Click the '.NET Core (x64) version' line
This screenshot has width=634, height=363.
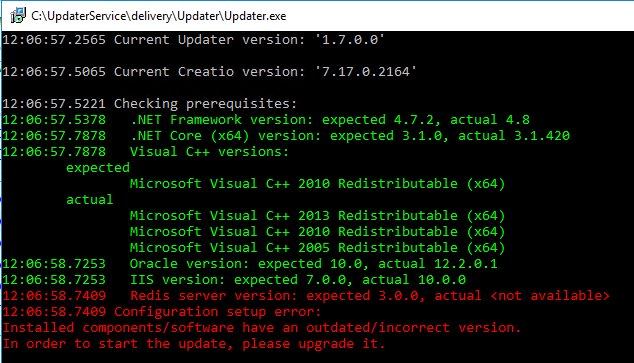(x=286, y=135)
